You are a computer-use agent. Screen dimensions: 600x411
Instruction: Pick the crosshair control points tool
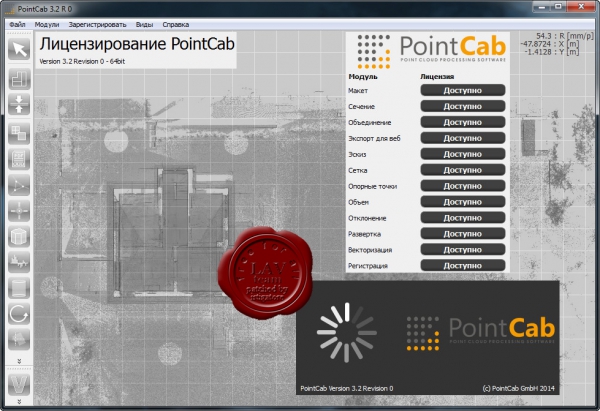(19, 211)
